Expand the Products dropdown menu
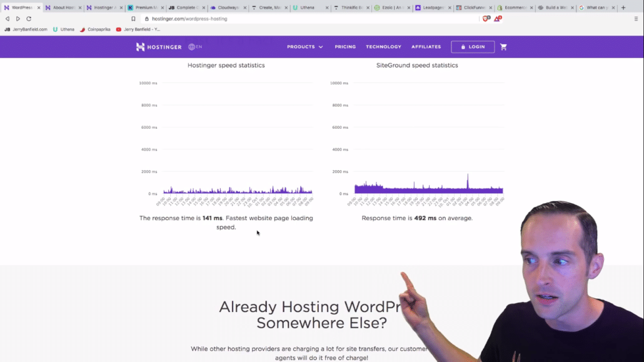Image resolution: width=644 pixels, height=362 pixels. click(305, 47)
